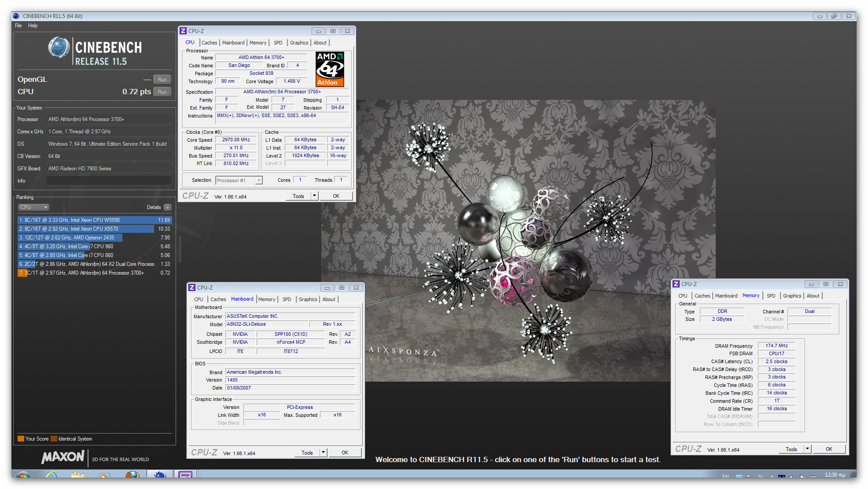Click the DRAM Frequency value 174.7 MHz
This screenshot has width=868, height=489.
click(x=776, y=346)
